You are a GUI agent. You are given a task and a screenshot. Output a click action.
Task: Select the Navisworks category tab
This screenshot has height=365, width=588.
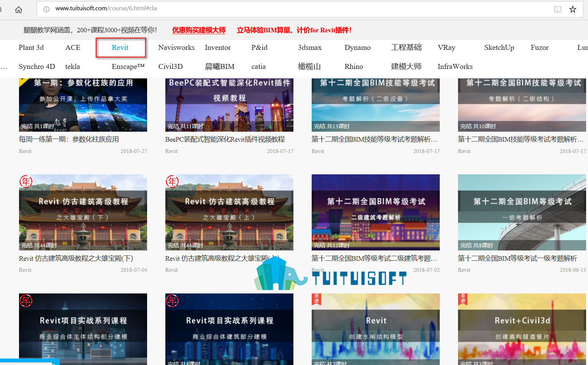pos(176,48)
